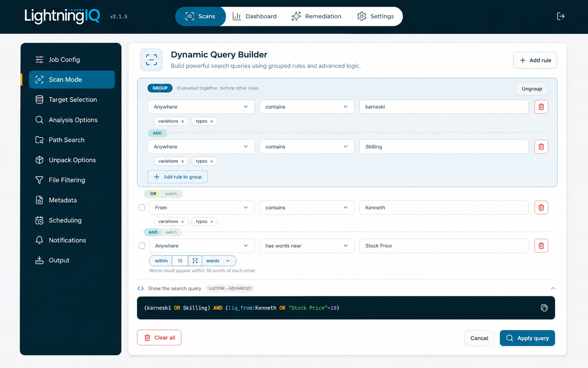This screenshot has width=588, height=368.
Task: Click the Notifications bell icon
Action: coord(39,240)
